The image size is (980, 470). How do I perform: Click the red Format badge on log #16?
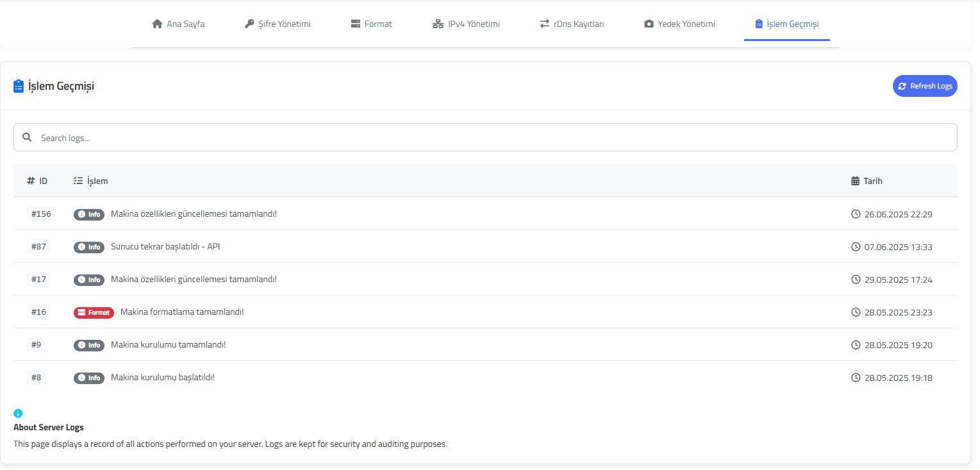click(x=94, y=312)
